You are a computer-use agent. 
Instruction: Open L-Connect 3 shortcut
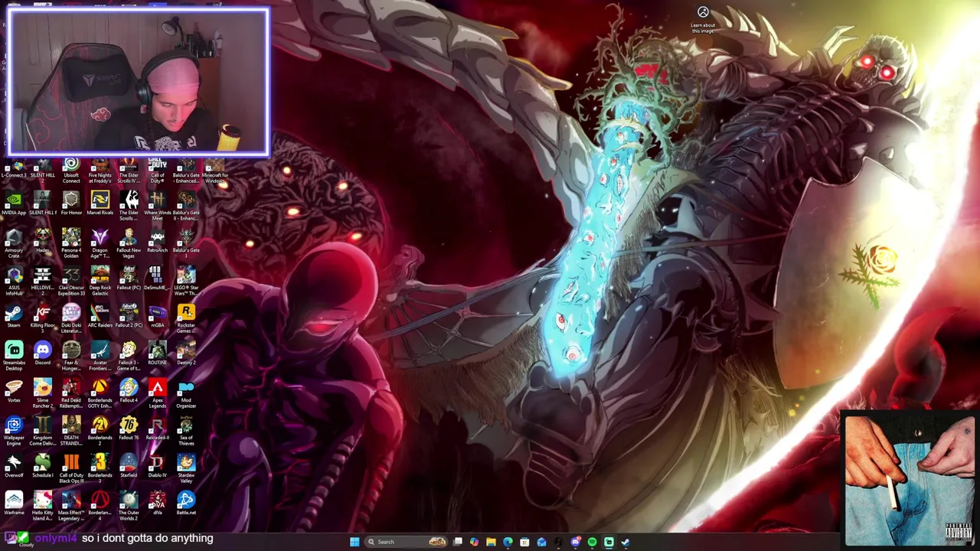pos(14,168)
